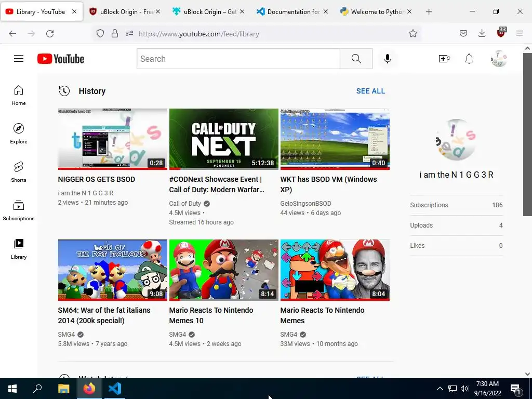Open the Call of Duty channel link
This screenshot has width=532, height=399.
185,204
